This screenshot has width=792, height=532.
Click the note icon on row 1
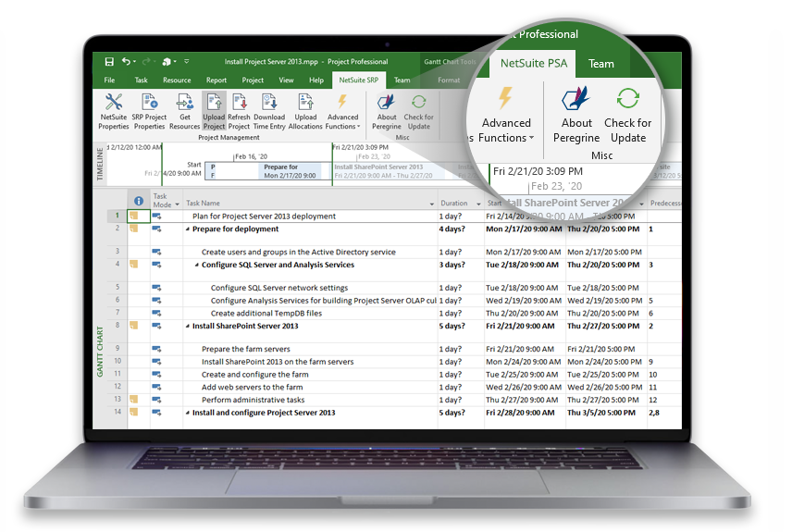click(x=133, y=216)
